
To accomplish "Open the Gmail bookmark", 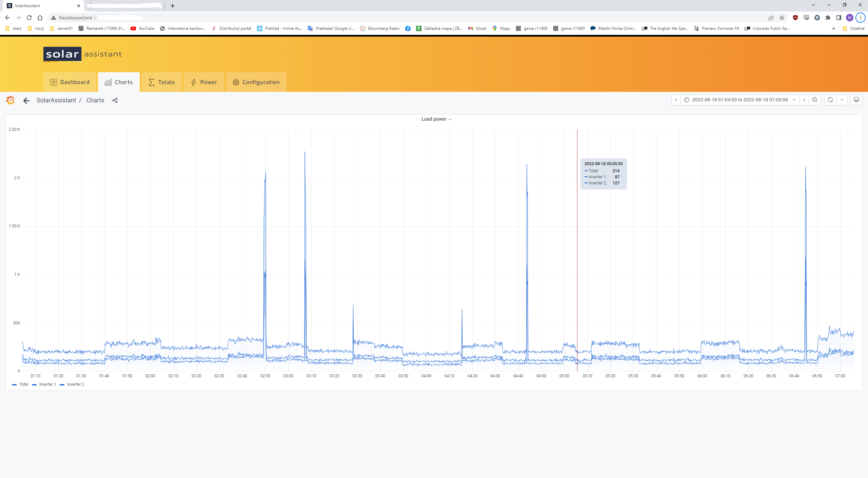I will tap(477, 28).
